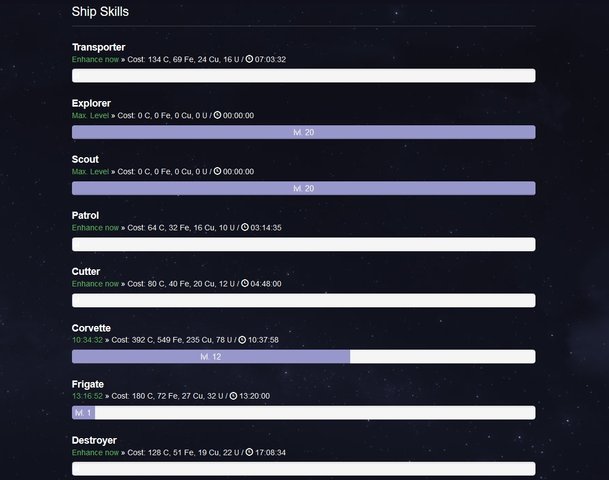This screenshot has height=480, width=609.
Task: Click the Explorer level 20 progress bar
Action: coord(303,132)
